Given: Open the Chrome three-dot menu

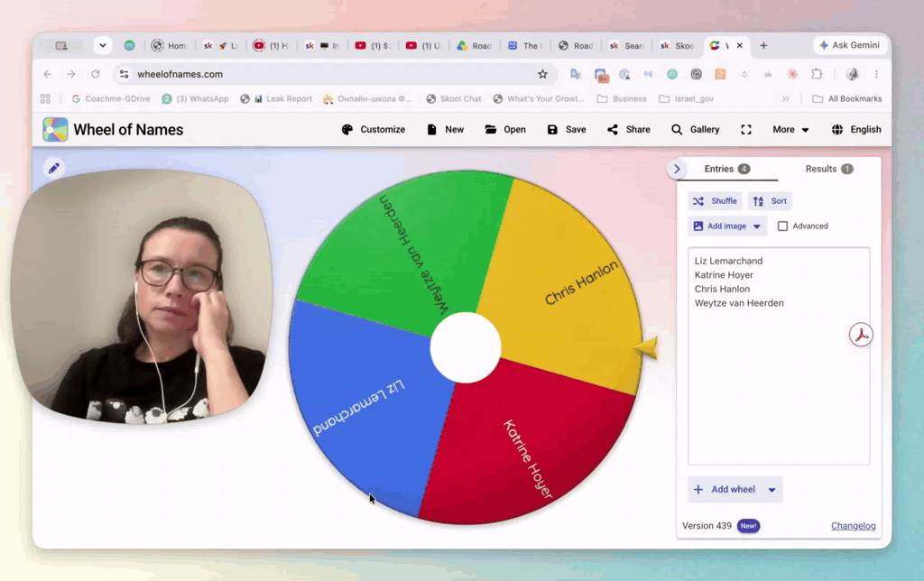Looking at the screenshot, I should [x=876, y=74].
